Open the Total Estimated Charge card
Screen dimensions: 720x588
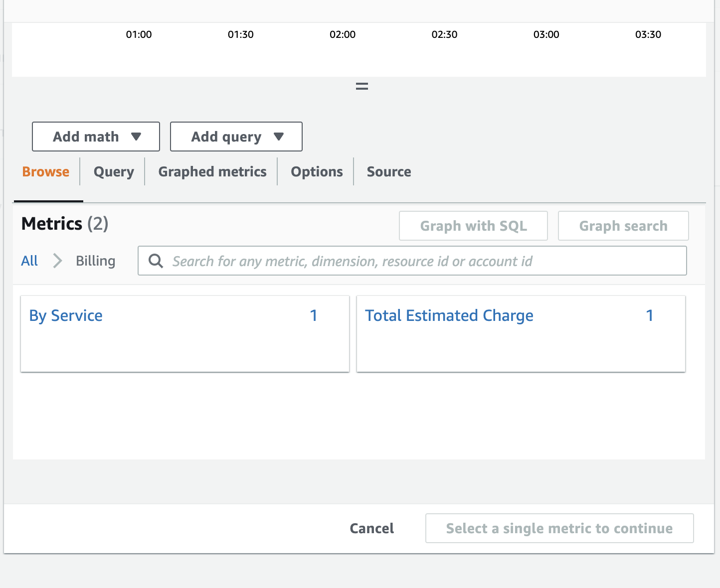click(x=449, y=316)
